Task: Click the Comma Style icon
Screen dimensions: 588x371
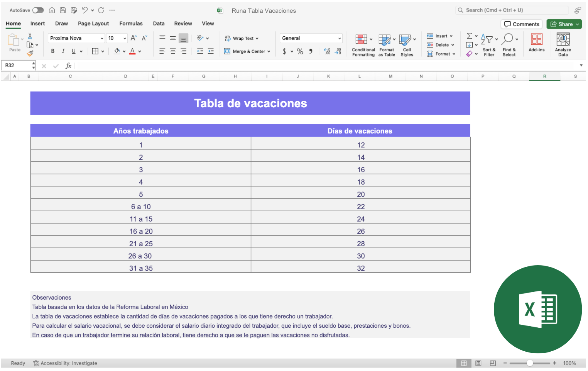Action: coord(311,51)
